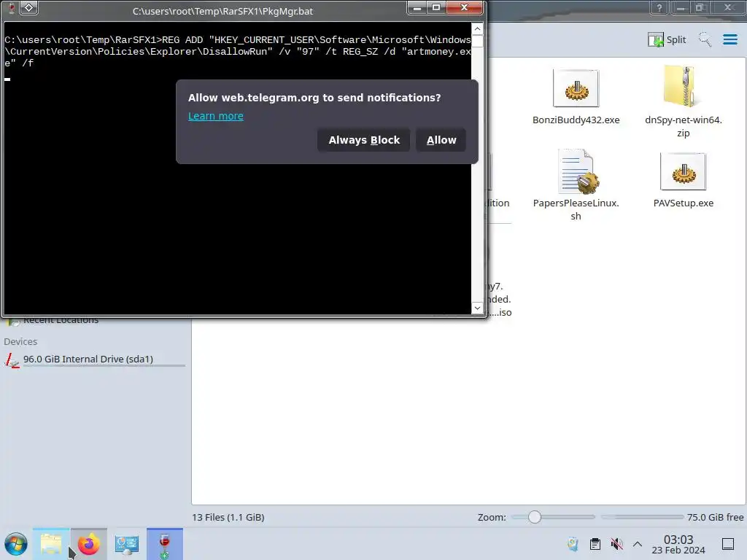Select dnSpy-net-win64.zip archive icon
Viewport: 747px width, 560px height.
pyautogui.click(x=683, y=86)
